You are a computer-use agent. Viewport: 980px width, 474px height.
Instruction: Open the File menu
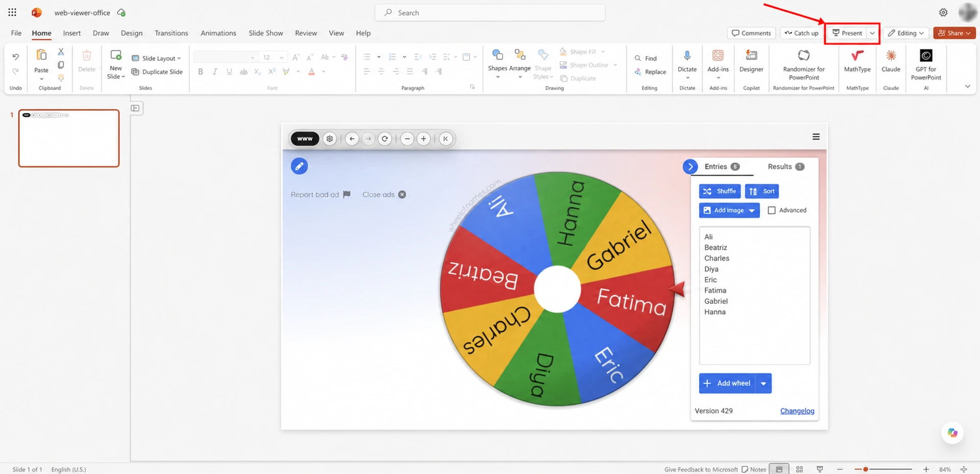click(x=16, y=33)
